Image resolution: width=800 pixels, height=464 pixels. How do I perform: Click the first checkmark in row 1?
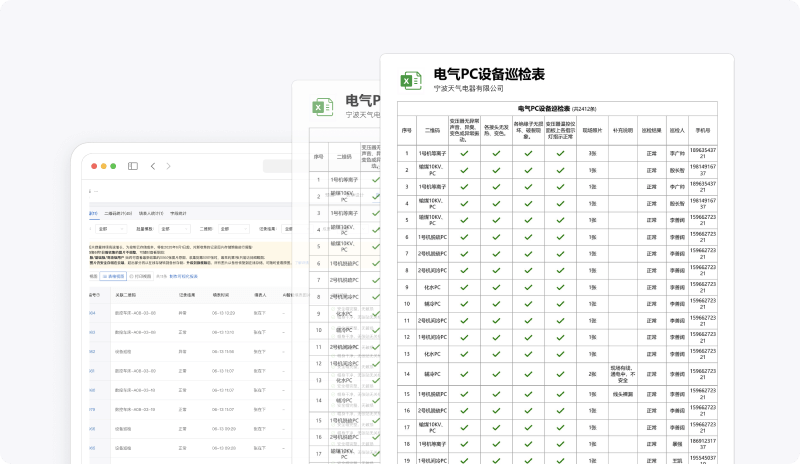[x=462, y=153]
